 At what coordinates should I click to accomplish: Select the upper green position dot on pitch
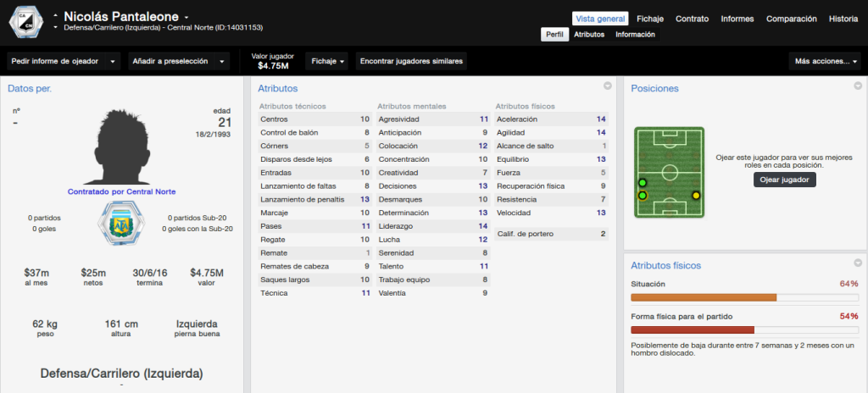coord(643,183)
